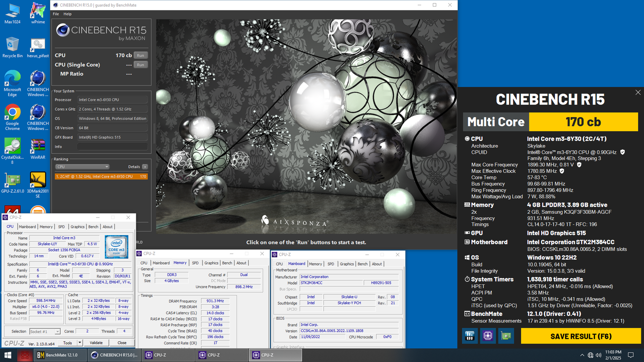Open the CrystalDisk 8 desktop shortcut
This screenshot has width=644, height=362.
coord(12,151)
